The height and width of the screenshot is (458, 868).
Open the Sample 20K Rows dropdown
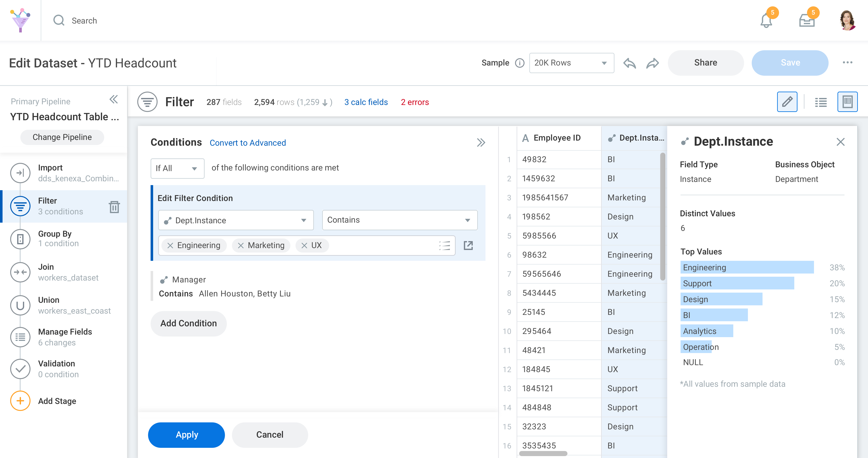pyautogui.click(x=571, y=63)
